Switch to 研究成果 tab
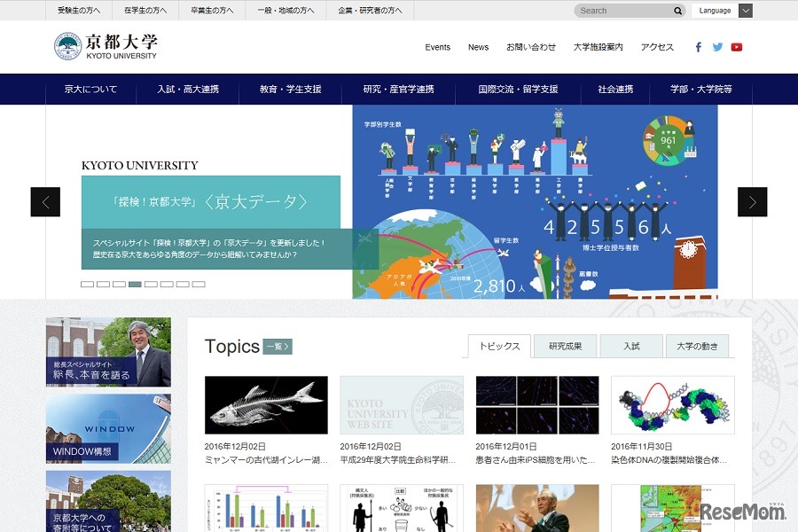Image resolution: width=798 pixels, height=532 pixels. coord(565,346)
